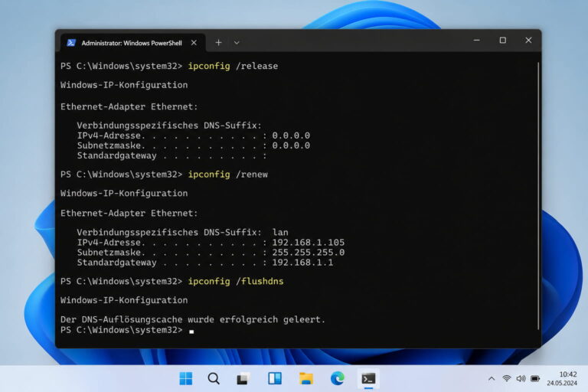588x392 pixels.
Task: Click the DNS suffix value 'lan'
Action: coord(280,232)
